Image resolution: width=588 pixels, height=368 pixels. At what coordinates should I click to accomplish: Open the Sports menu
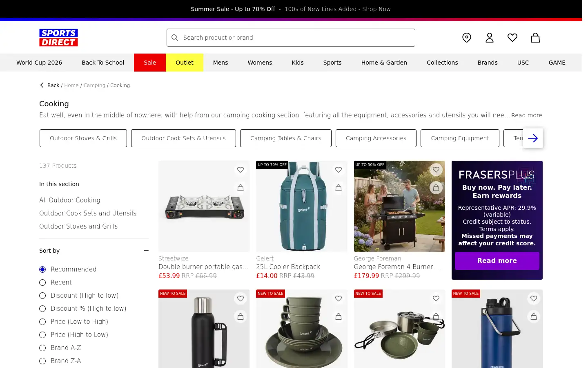332,63
